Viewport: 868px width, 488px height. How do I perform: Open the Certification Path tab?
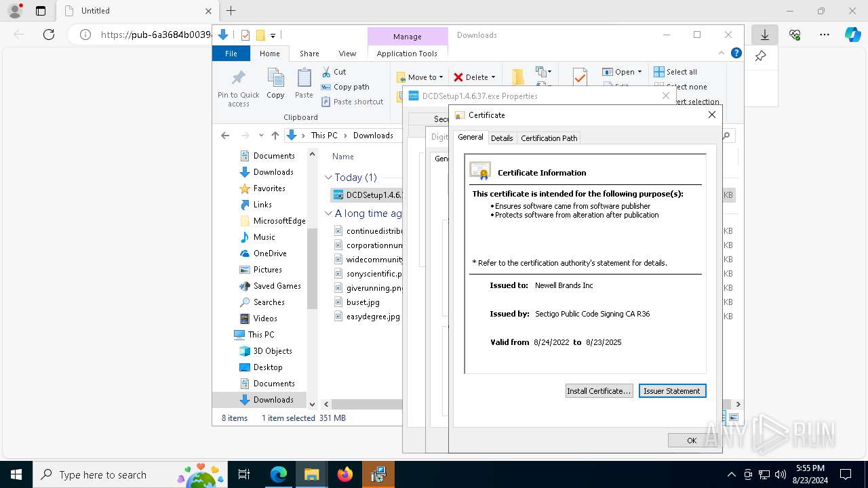(549, 138)
